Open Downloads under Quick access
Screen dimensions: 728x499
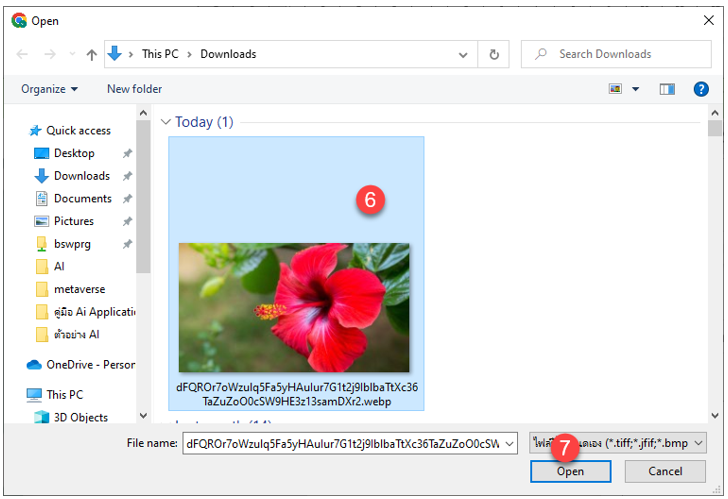click(81, 176)
